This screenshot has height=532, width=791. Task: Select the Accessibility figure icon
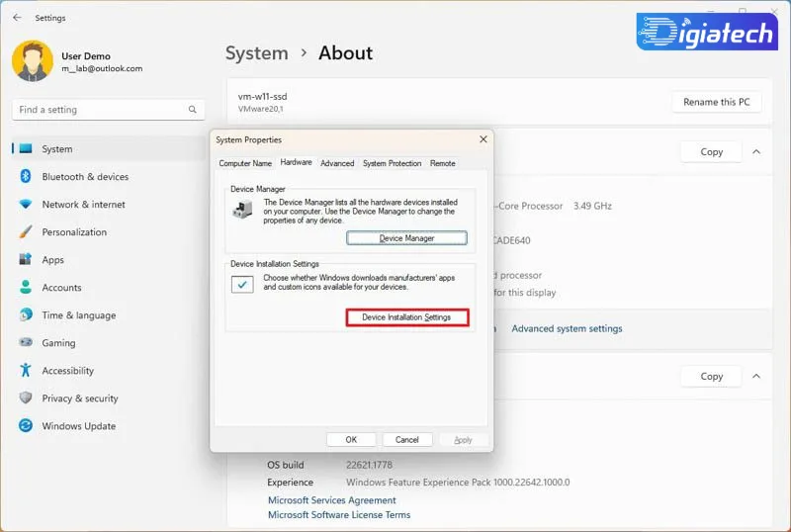(26, 370)
